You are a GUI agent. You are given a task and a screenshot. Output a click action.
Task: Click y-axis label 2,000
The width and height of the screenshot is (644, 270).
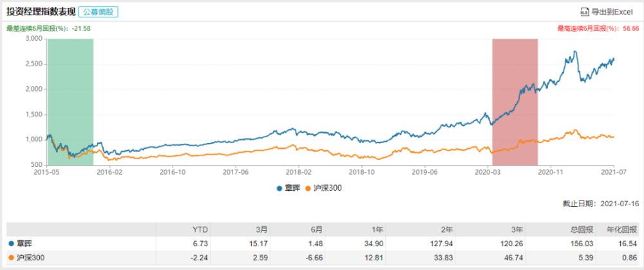click(x=35, y=89)
